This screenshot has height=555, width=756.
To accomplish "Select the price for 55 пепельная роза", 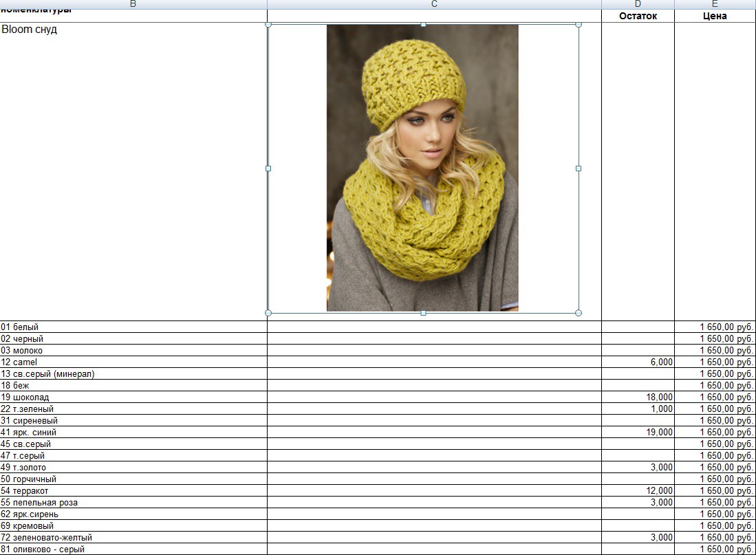I will (x=715, y=503).
